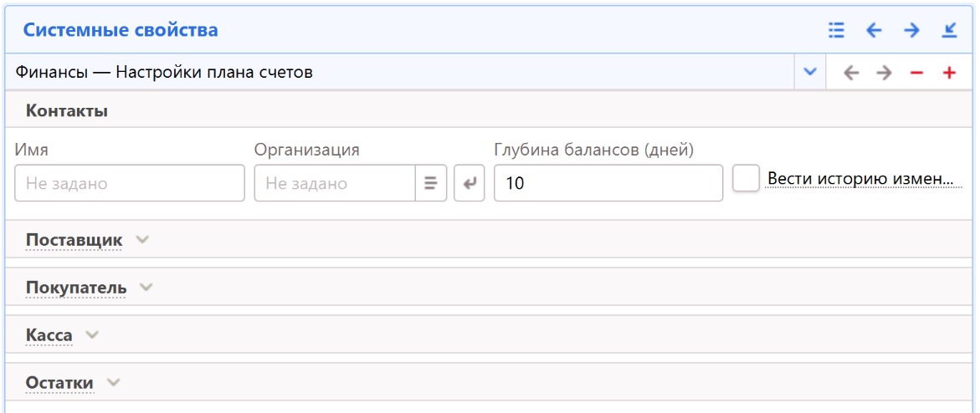This screenshot has width=980, height=413.
Task: Expand the Покупатель section chevron
Action: (146, 288)
